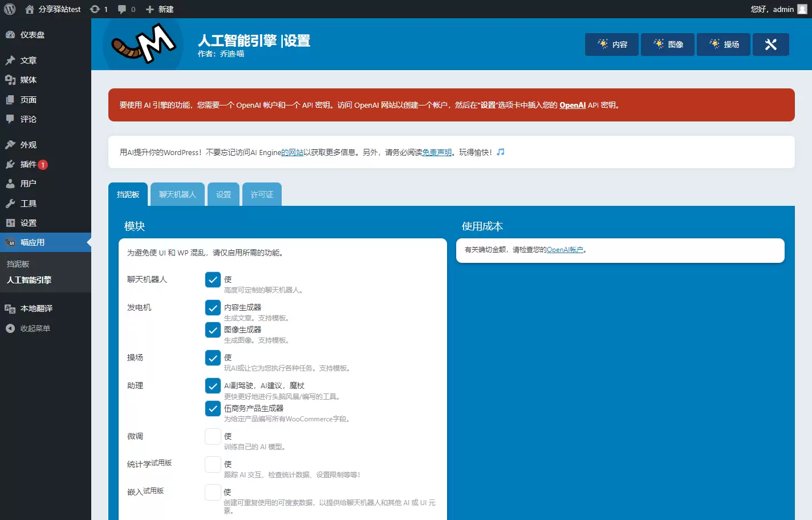Open the 免责声明 disclaimer link

(437, 152)
